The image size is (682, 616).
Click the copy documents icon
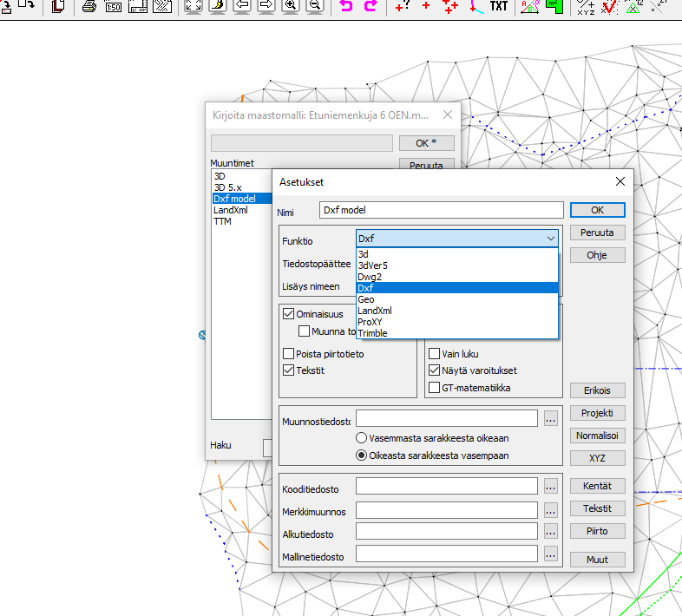click(x=58, y=6)
